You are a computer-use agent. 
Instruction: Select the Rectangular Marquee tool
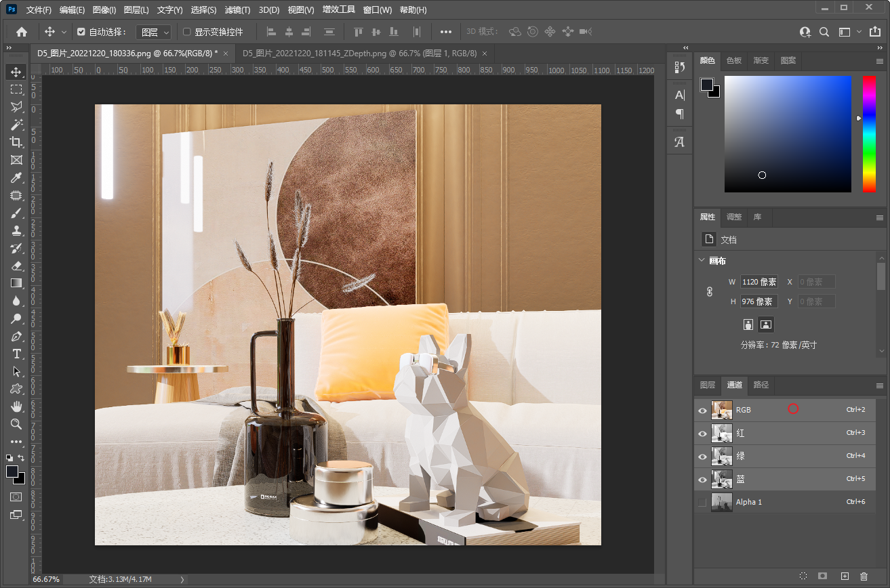[16, 89]
